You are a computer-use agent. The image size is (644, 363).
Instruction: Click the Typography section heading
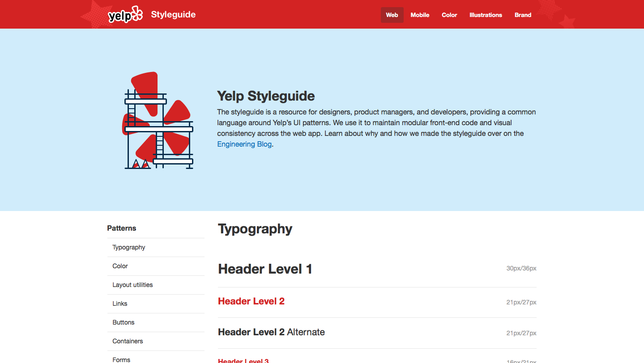[x=255, y=229]
